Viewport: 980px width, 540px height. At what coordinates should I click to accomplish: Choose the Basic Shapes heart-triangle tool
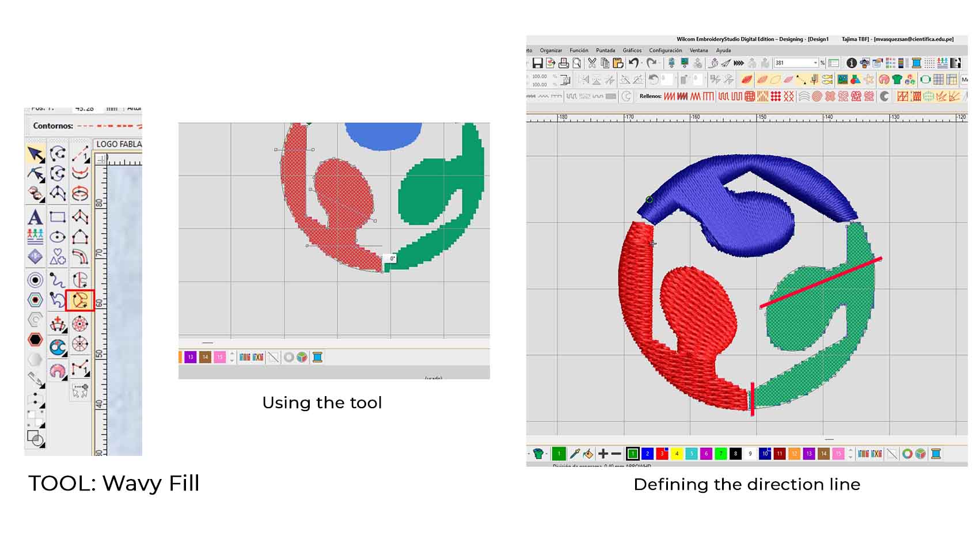(58, 256)
